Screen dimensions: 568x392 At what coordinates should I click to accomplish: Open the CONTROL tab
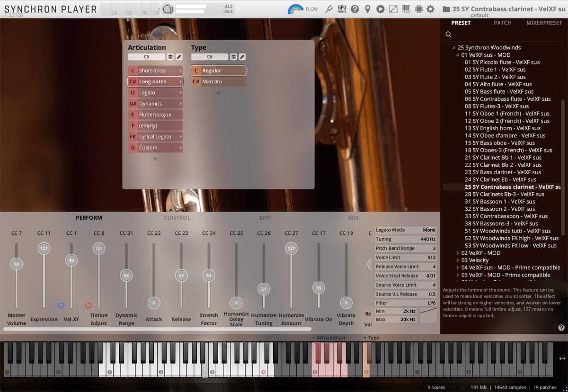coord(177,218)
